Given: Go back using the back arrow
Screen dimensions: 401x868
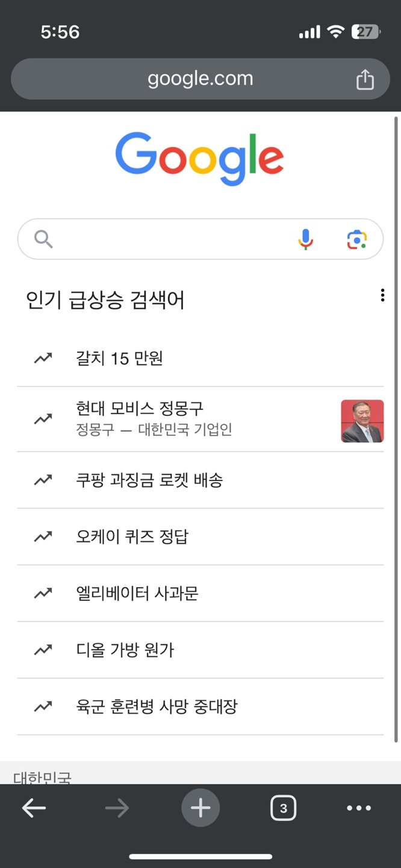Looking at the screenshot, I should pos(34,808).
